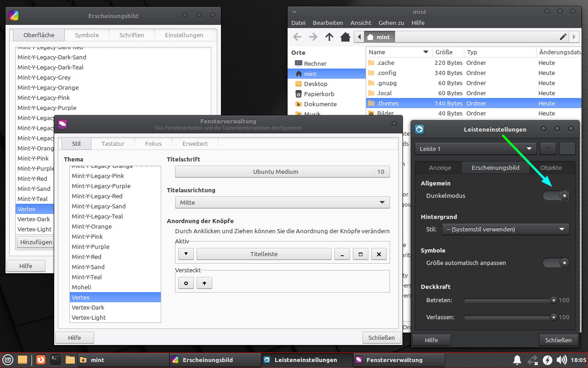Click the close X layout button under Aktiv
The height and width of the screenshot is (368, 588).
[x=379, y=254]
